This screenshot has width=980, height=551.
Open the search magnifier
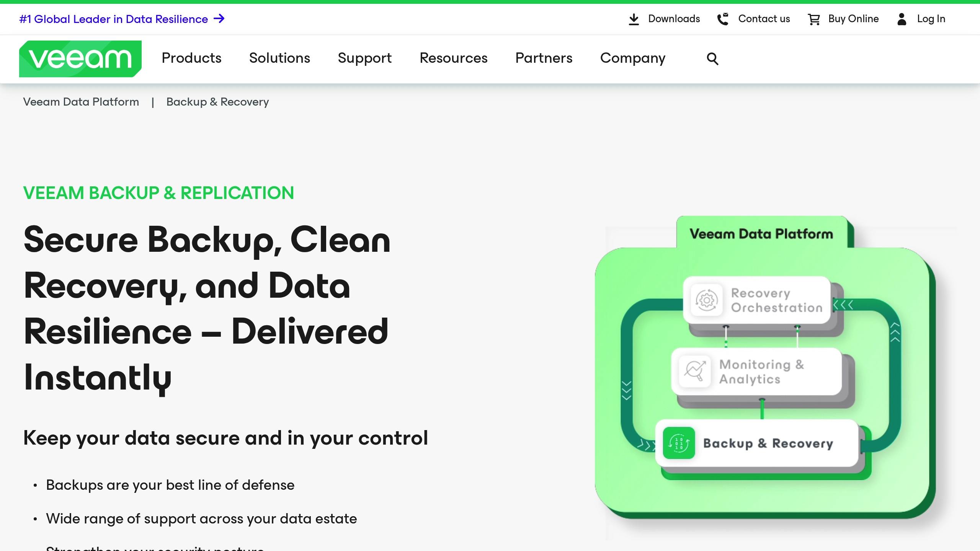712,59
